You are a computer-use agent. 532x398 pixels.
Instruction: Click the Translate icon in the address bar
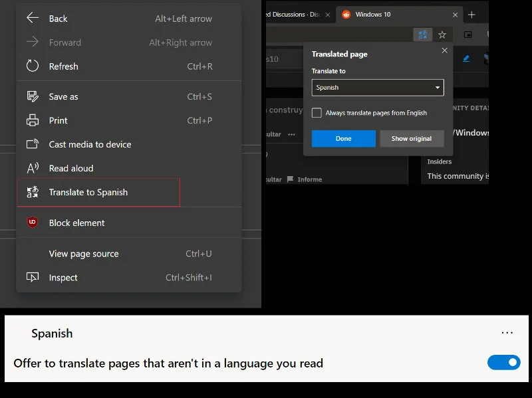423,34
